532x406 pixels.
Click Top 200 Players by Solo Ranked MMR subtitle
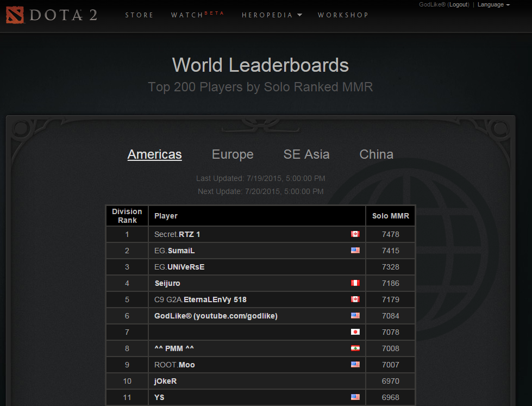(261, 87)
